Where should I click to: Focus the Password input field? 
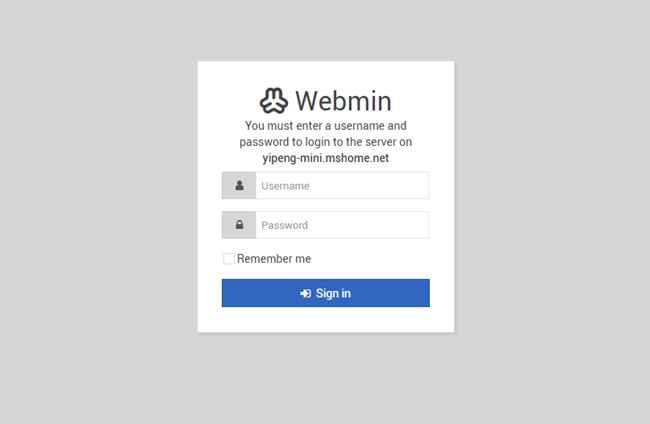(342, 225)
